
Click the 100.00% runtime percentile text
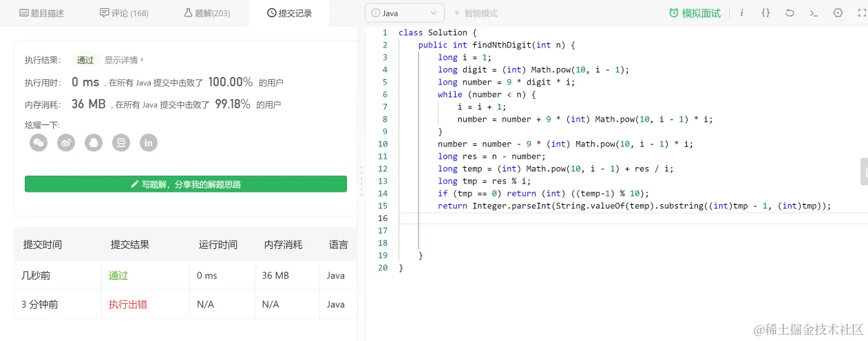point(231,82)
